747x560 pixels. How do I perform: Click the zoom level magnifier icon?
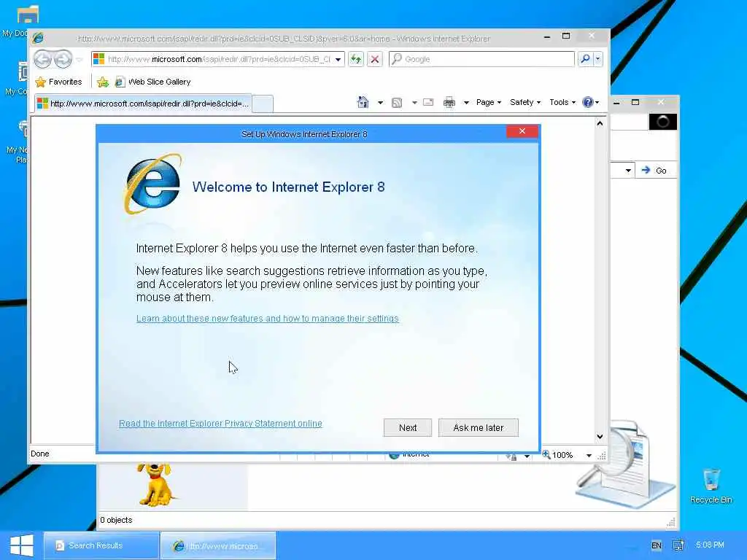pyautogui.click(x=546, y=455)
